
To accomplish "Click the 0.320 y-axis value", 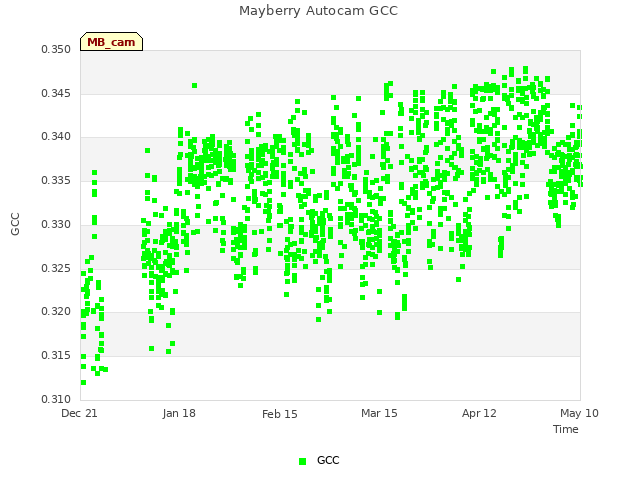I will (x=56, y=311).
